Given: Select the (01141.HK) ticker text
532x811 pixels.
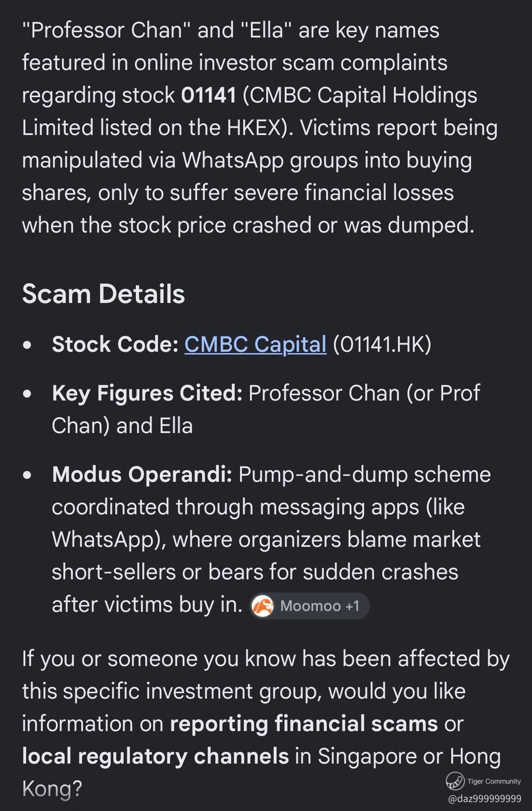Looking at the screenshot, I should coord(382,345).
